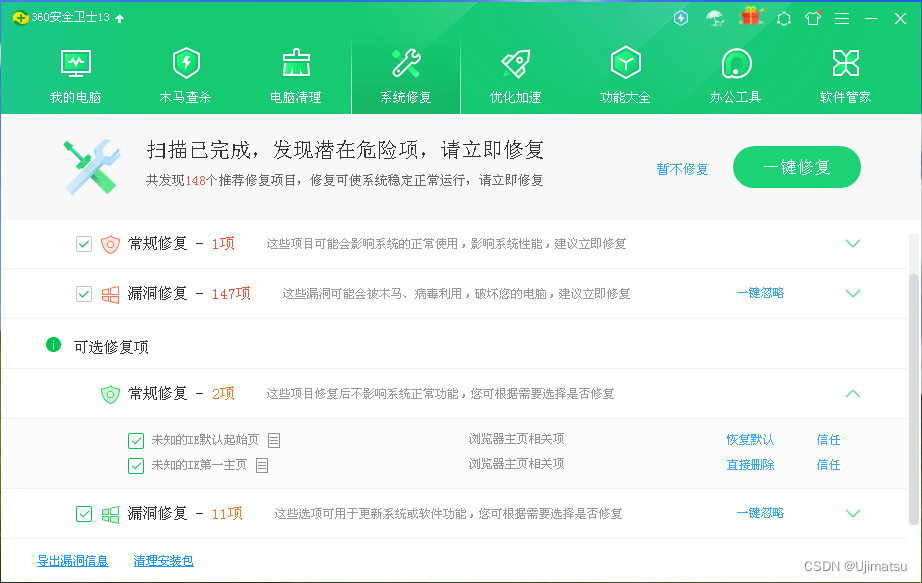Viewport: 922px width, 583px height.
Task: Open details icon for 未知的IE第一主页
Action: pyautogui.click(x=262, y=465)
